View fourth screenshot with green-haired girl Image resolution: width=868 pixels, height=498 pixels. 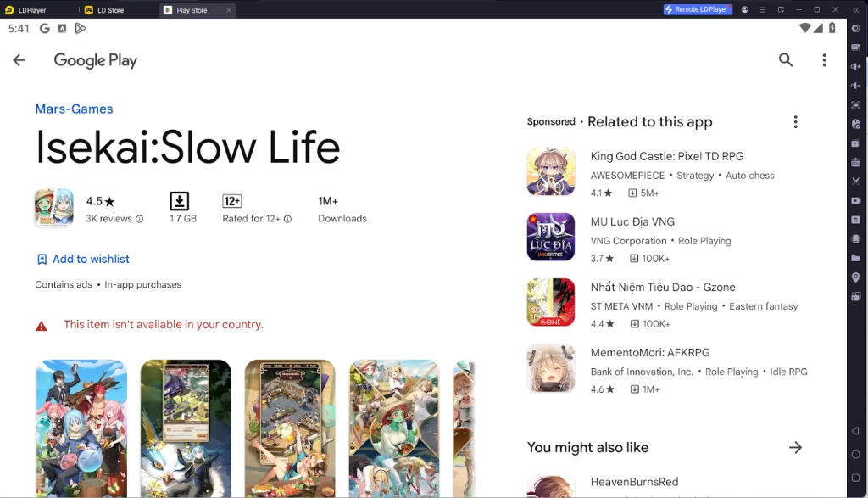394,428
